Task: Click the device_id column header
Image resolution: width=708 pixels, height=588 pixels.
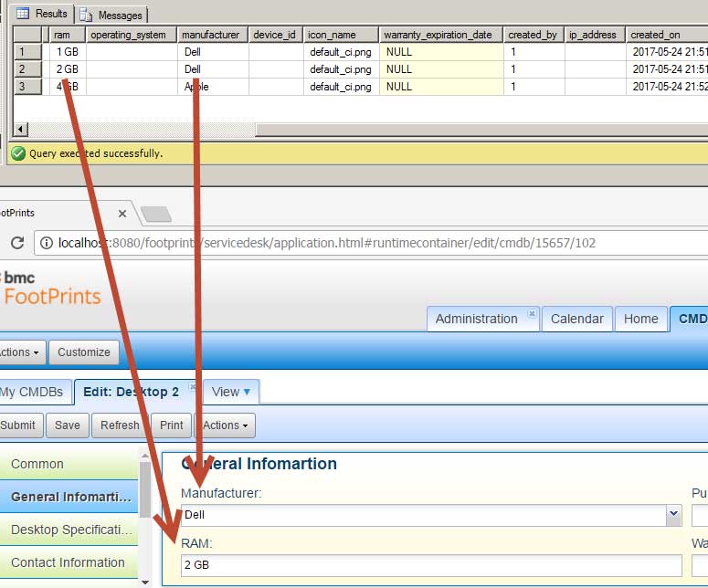Action: coord(276,35)
